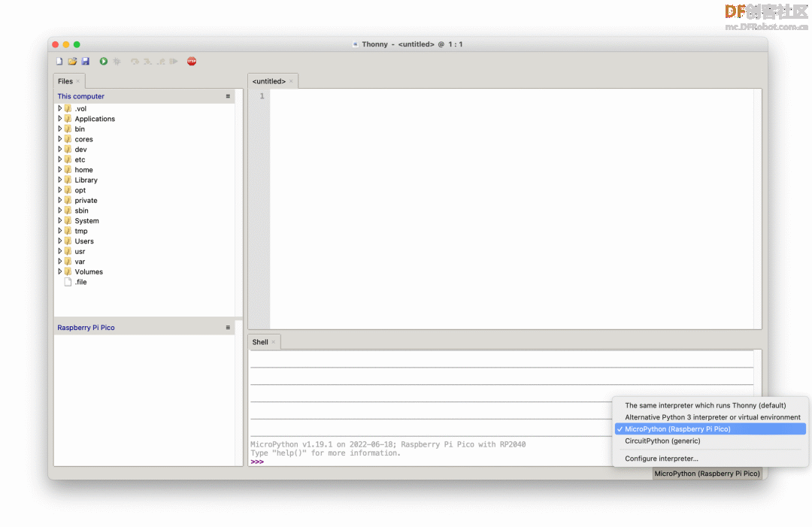
Task: Select the System folder row
Action: pos(144,220)
